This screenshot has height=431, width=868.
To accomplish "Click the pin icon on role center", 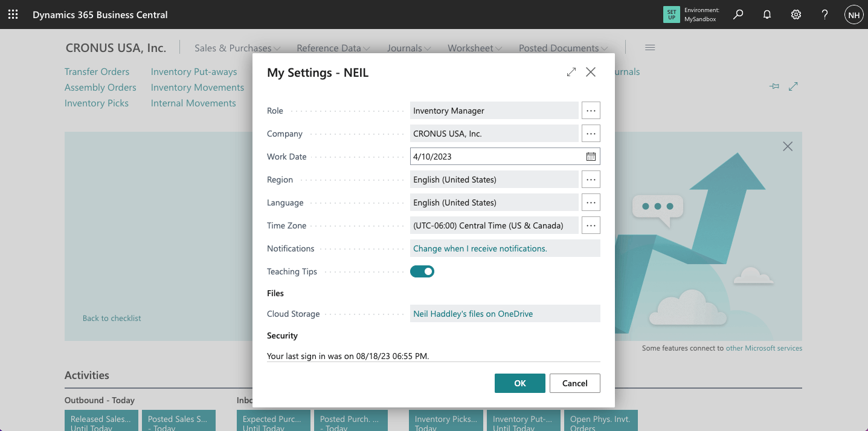I will [774, 86].
